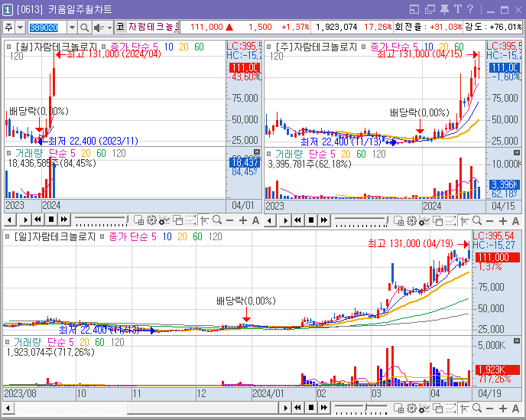Zoom out daily chart with minus
The image size is (526, 420).
tap(490, 409)
